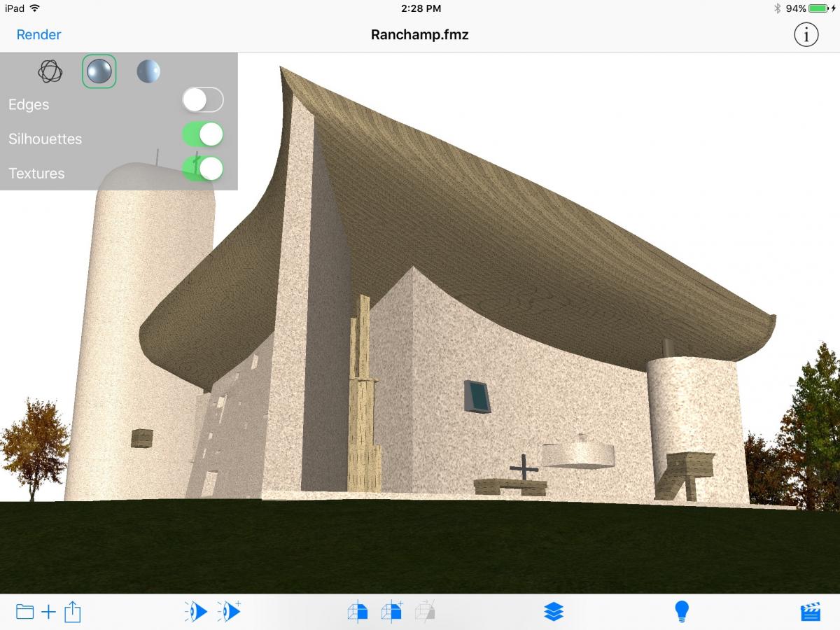The width and height of the screenshot is (840, 630).
Task: Tap the Edges label
Action: (29, 104)
